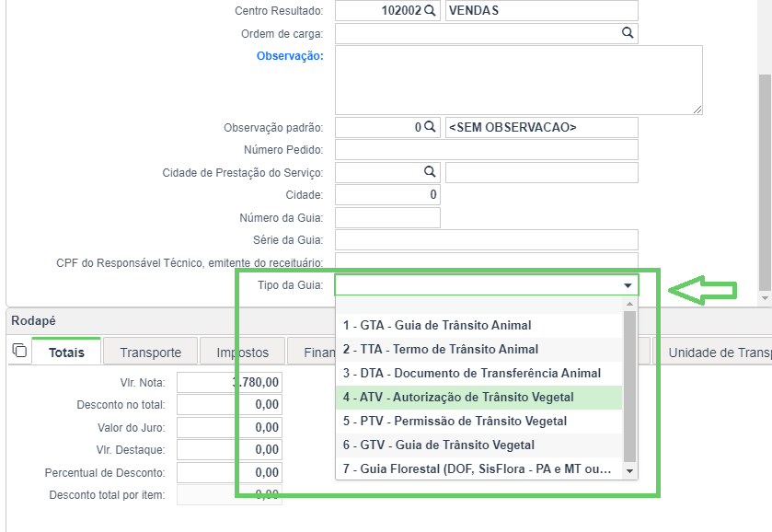Click the form's main vertical scrollbar thumb
This screenshot has width=772, height=532.
click(x=765, y=182)
